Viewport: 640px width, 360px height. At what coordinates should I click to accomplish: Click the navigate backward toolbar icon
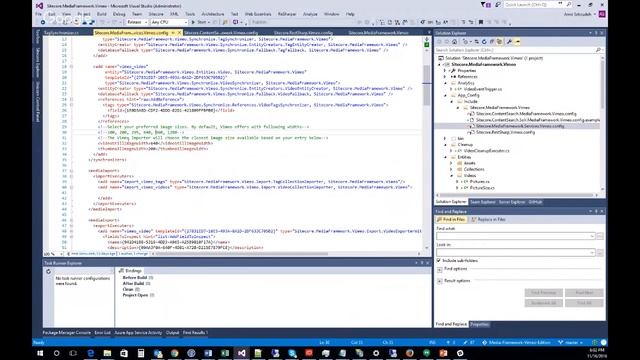click(x=43, y=22)
